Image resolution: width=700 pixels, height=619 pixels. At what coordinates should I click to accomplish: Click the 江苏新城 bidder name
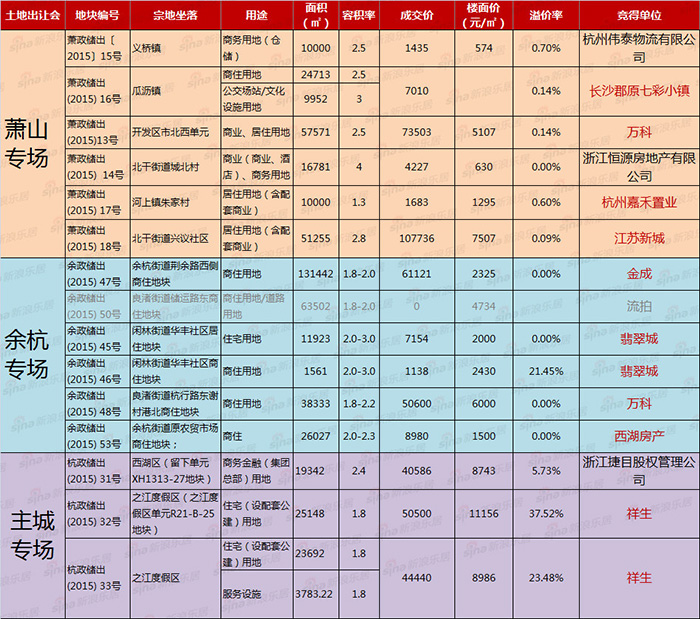point(638,238)
